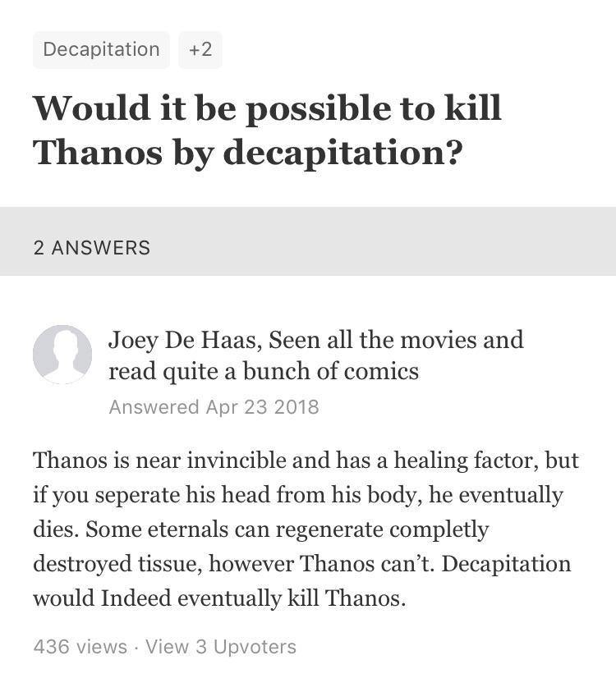Expand the +2 more topics tag
Image resolution: width=616 pixels, height=692 pixels.
click(x=200, y=49)
